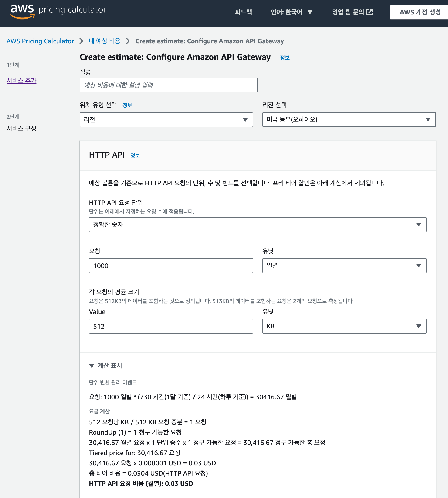Open the 언어: 한국어 language dropdown

click(x=291, y=12)
